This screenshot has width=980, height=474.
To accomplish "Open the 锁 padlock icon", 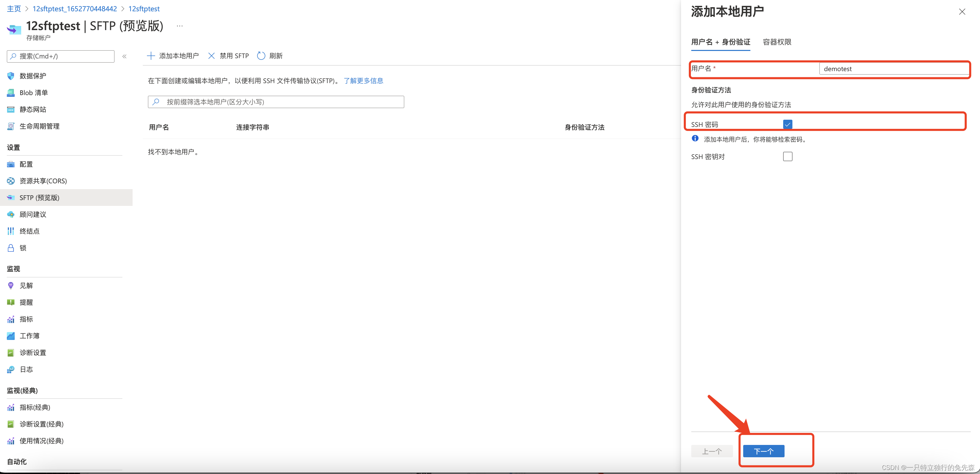I will 11,248.
